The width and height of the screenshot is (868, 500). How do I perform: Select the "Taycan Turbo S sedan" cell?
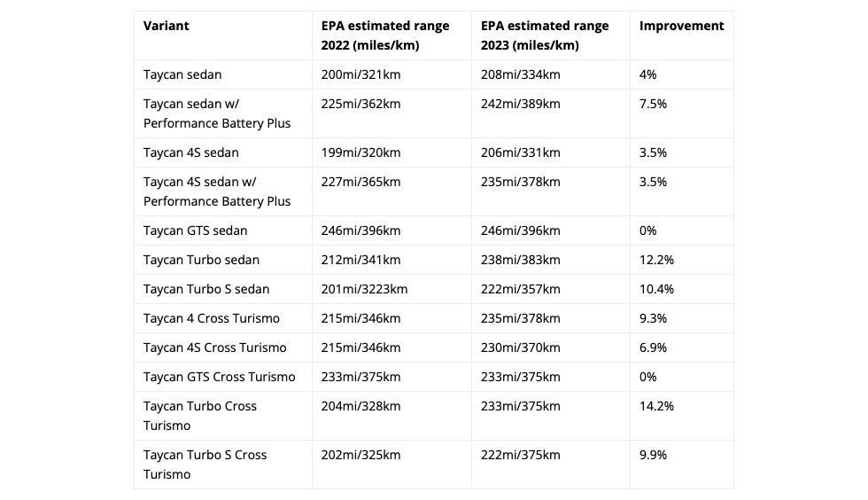pos(206,289)
